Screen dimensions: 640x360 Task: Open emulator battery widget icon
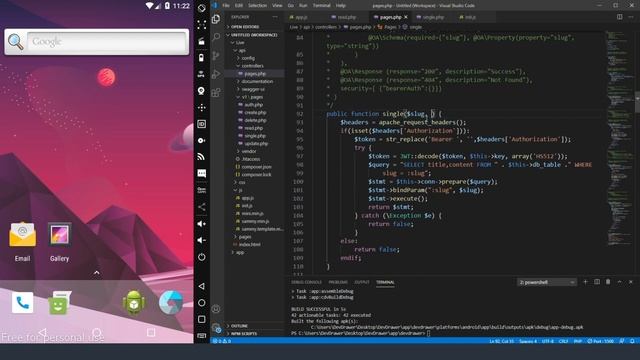point(202,58)
